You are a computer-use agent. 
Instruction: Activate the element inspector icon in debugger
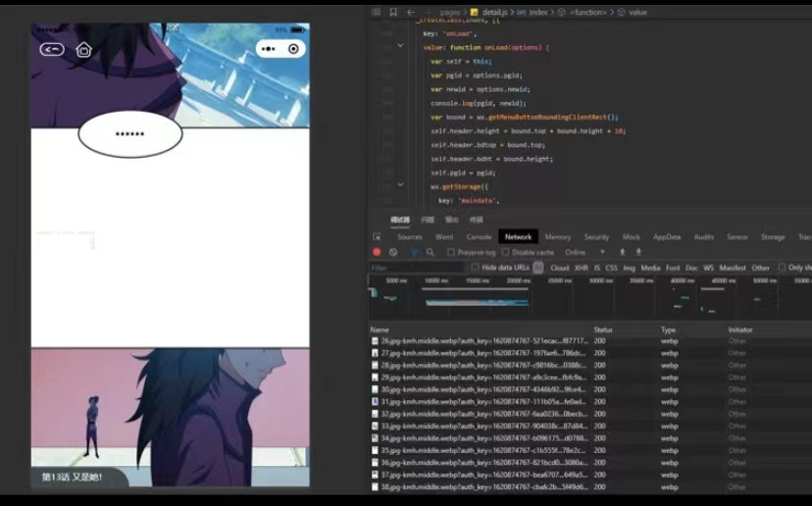(x=377, y=236)
